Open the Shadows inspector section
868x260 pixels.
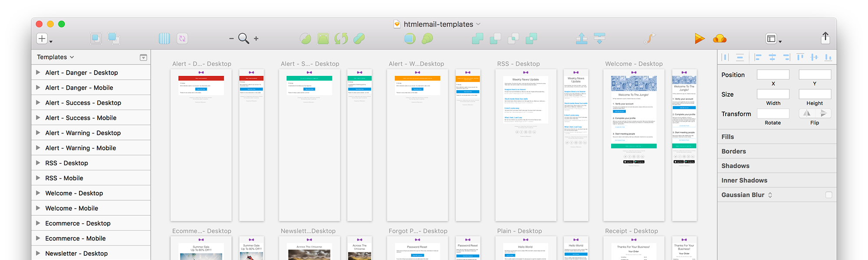click(777, 166)
